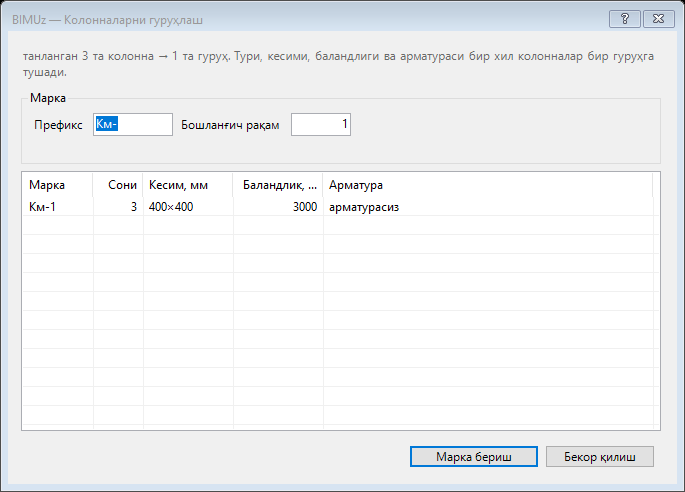Click the Баландлик column header

tap(278, 185)
